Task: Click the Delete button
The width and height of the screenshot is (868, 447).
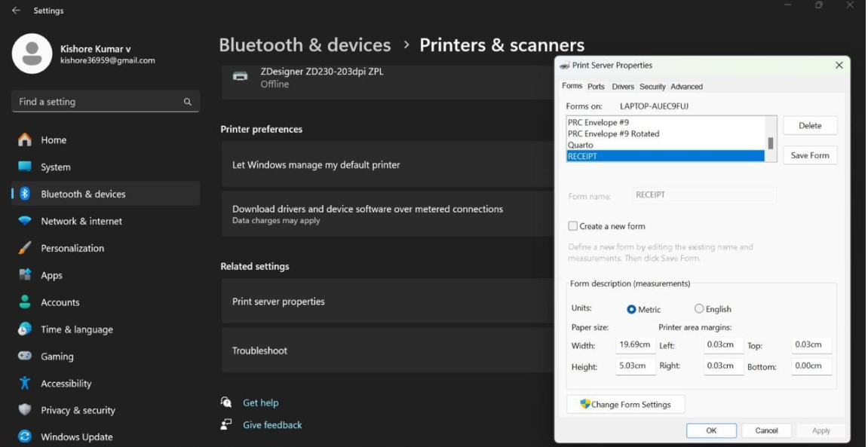Action: [x=810, y=126]
